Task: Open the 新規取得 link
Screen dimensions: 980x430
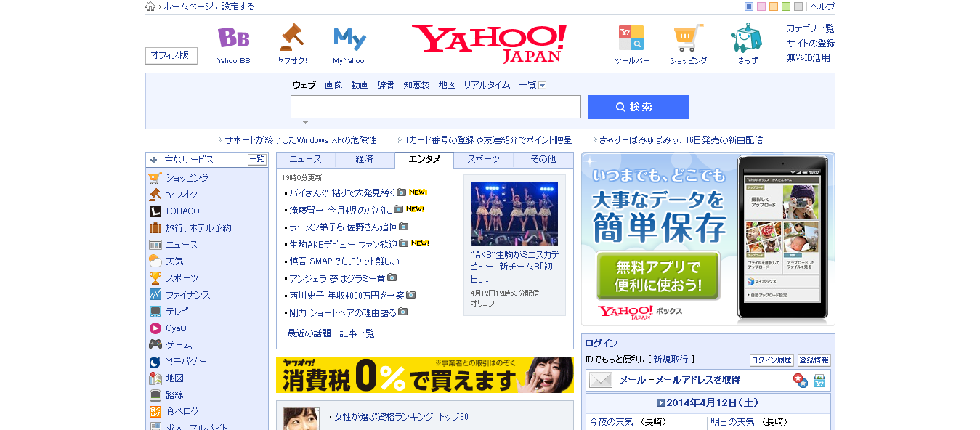Action: pyautogui.click(x=671, y=360)
